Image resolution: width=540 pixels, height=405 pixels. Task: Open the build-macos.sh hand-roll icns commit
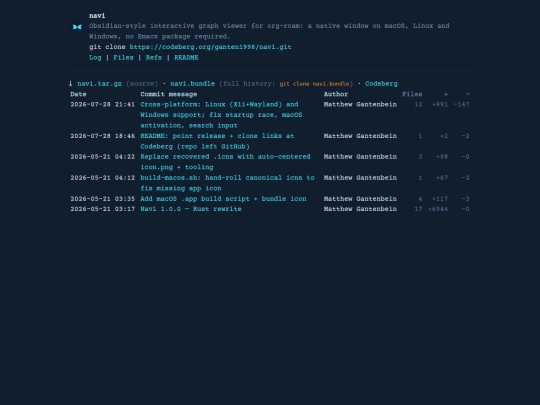pos(227,183)
